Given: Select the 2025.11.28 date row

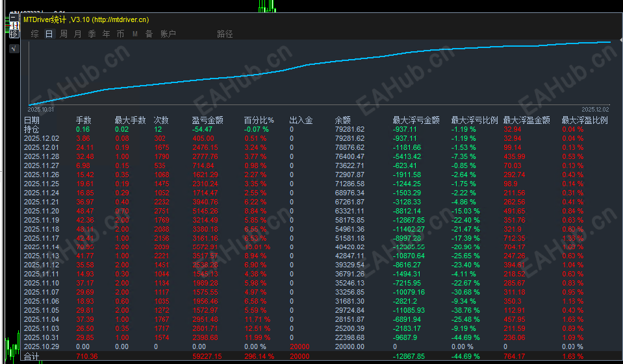Looking at the screenshot, I should point(42,157).
